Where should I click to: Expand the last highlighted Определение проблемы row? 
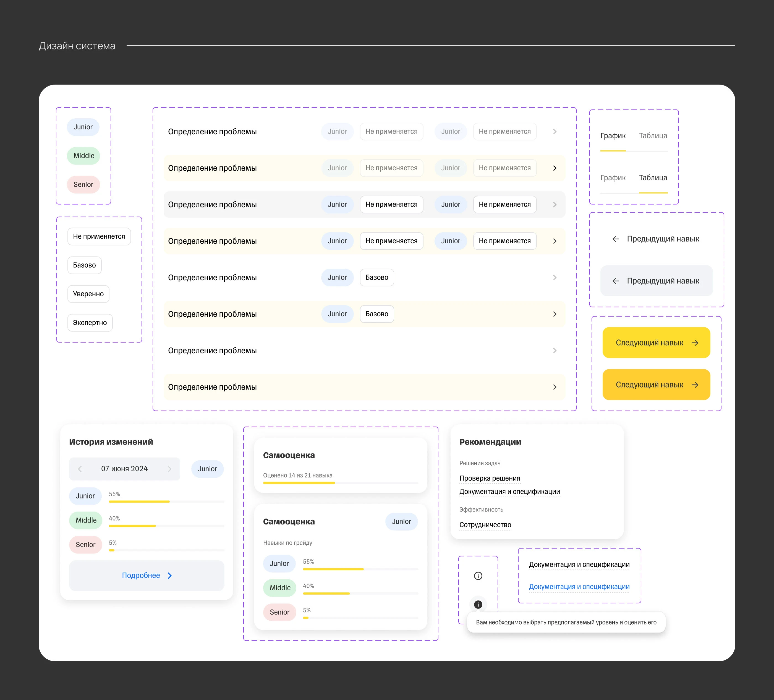pos(555,387)
